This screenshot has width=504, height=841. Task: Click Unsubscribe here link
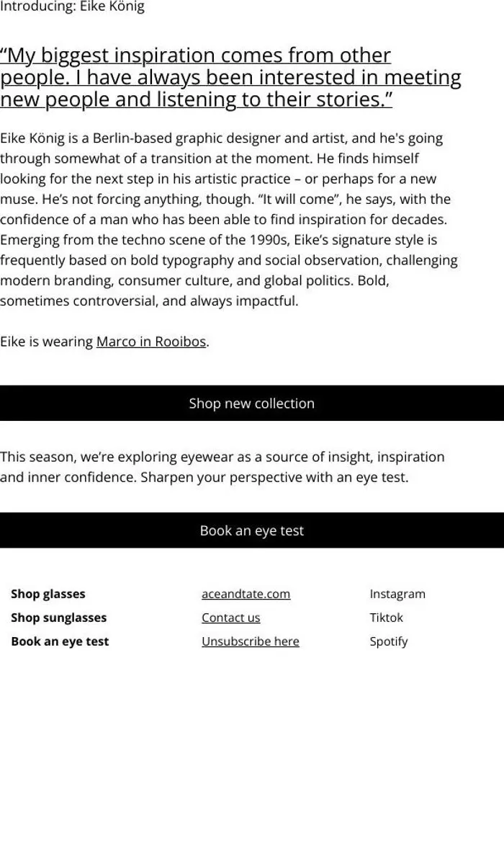250,641
